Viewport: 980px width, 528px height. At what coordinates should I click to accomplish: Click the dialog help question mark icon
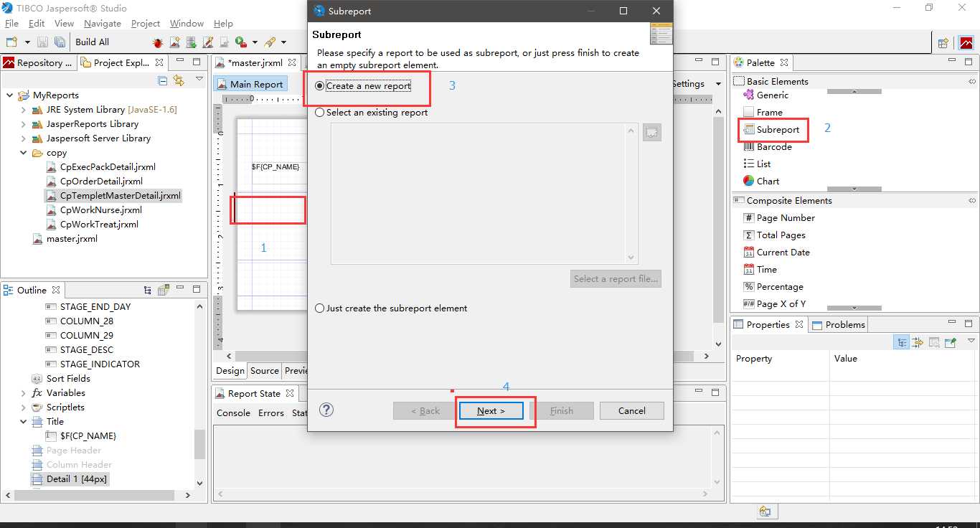pyautogui.click(x=326, y=410)
